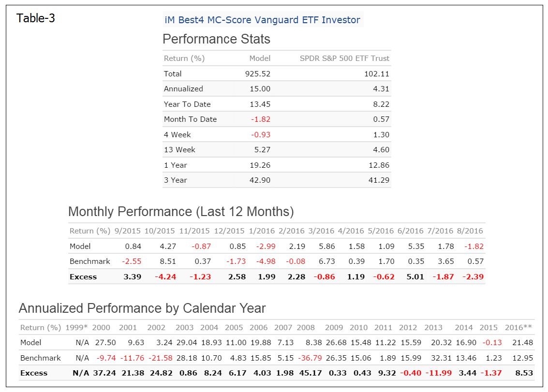Select the monthly Excess value 5.01
This screenshot has height=392, width=548.
415,276
